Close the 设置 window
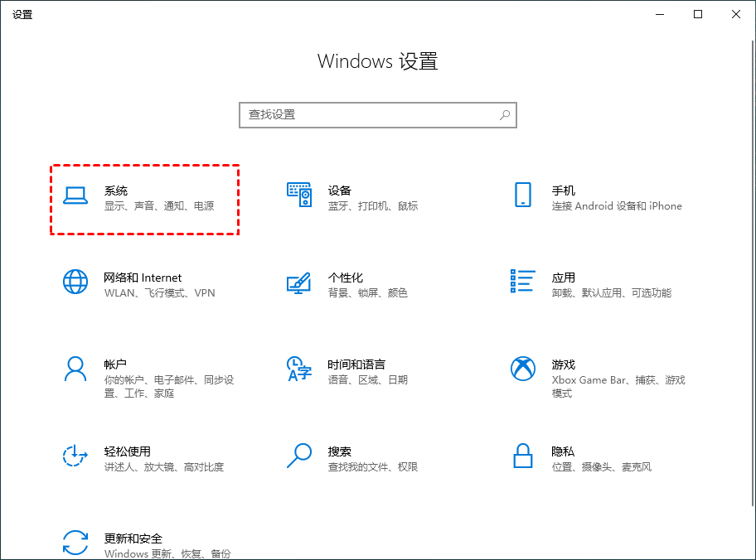The image size is (756, 560). coord(736,14)
